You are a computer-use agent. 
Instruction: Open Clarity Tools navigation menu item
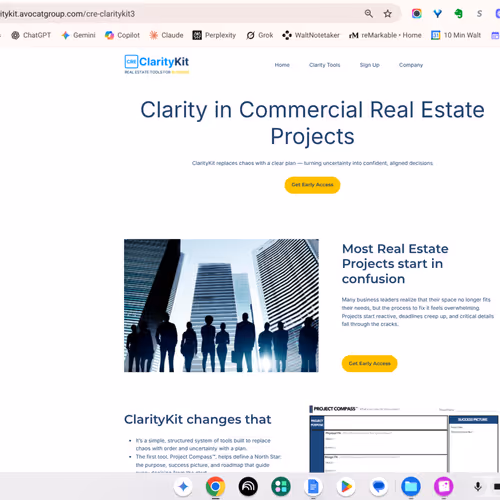324,65
